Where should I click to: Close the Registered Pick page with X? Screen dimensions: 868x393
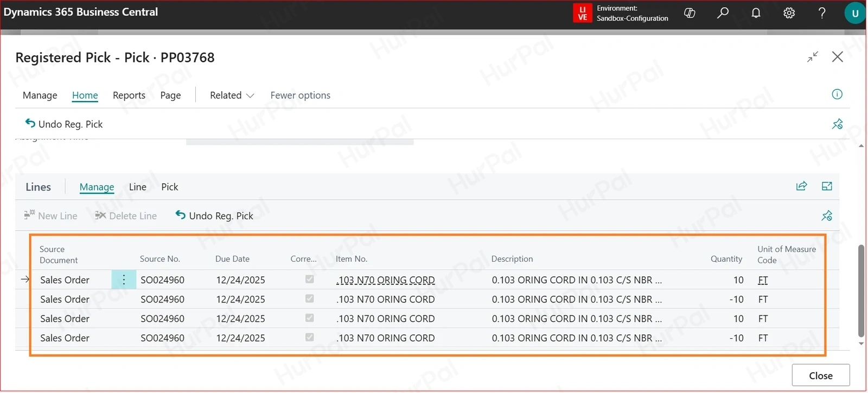pos(838,57)
